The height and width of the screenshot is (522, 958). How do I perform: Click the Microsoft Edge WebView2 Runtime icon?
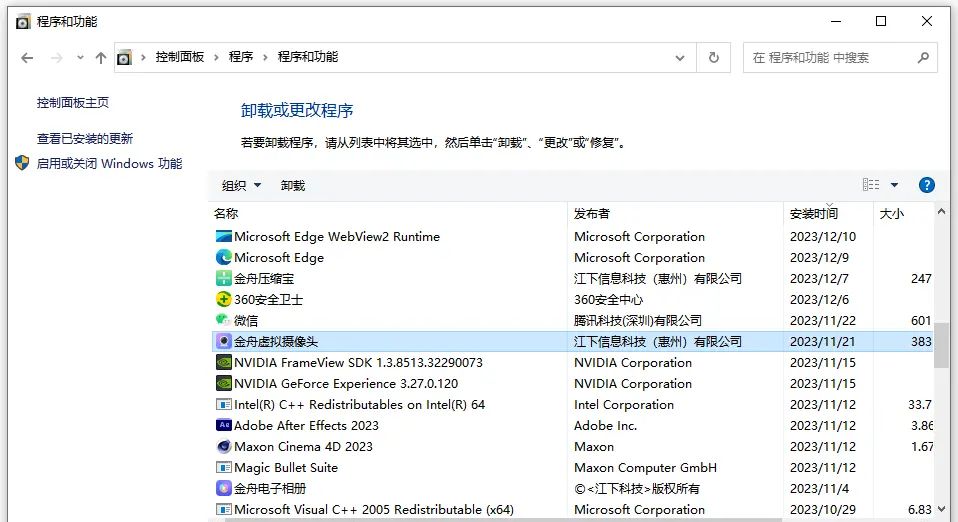pos(224,237)
